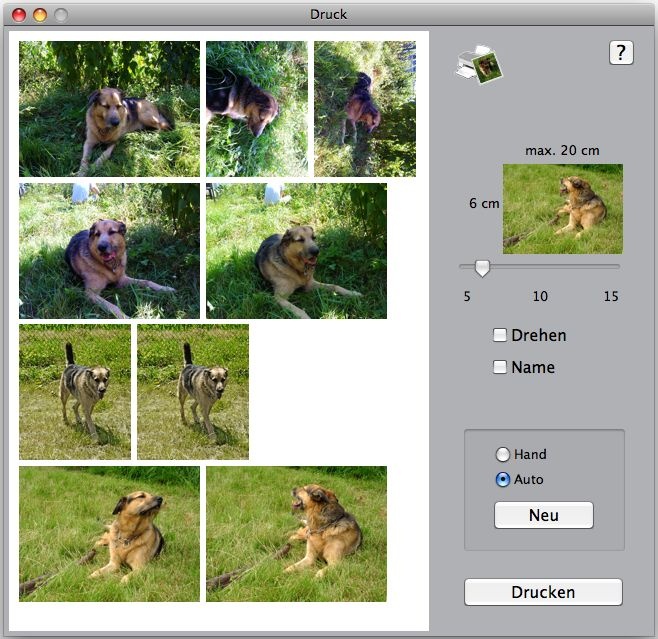Select the Auto radio button
658x639 pixels.
pyautogui.click(x=503, y=479)
